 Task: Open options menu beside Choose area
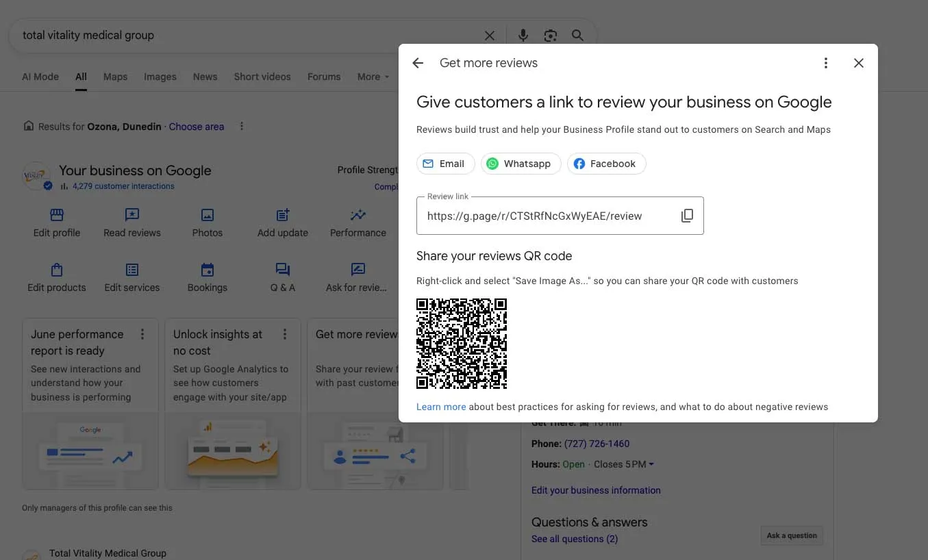[x=241, y=127]
